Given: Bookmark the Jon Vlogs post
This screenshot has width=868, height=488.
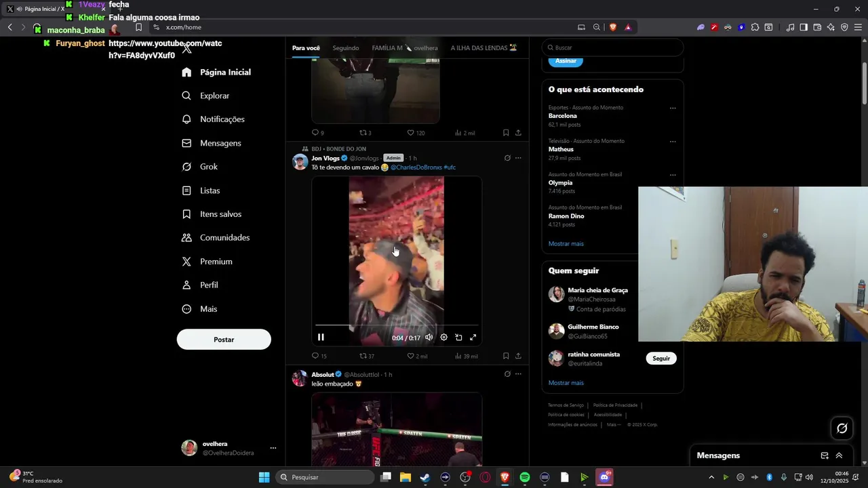Looking at the screenshot, I should tap(506, 356).
